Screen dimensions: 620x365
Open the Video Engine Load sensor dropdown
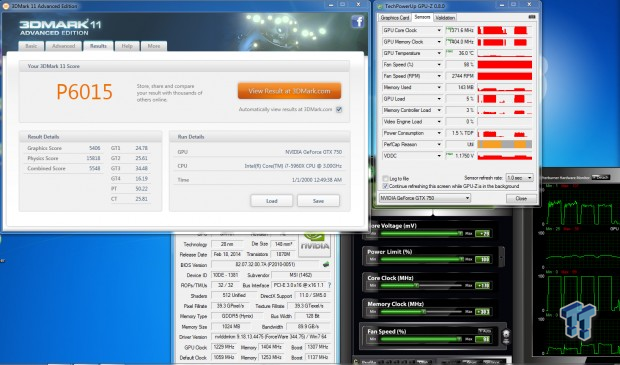tap(439, 122)
